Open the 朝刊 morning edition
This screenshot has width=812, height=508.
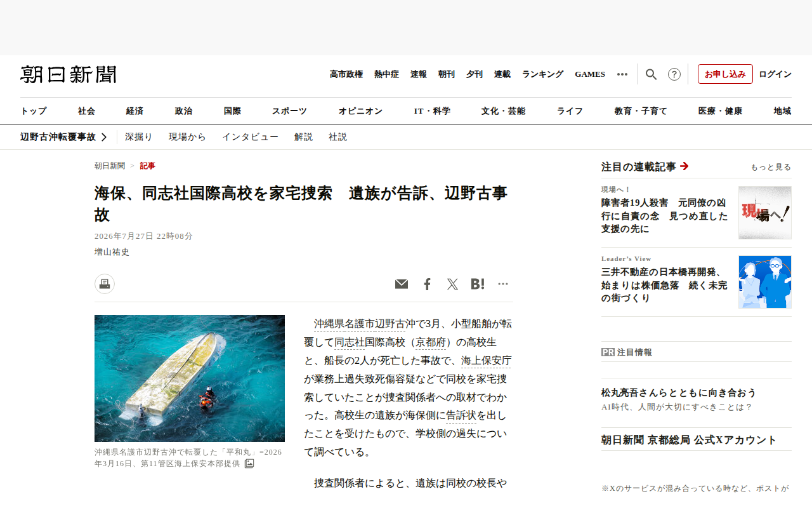447,74
